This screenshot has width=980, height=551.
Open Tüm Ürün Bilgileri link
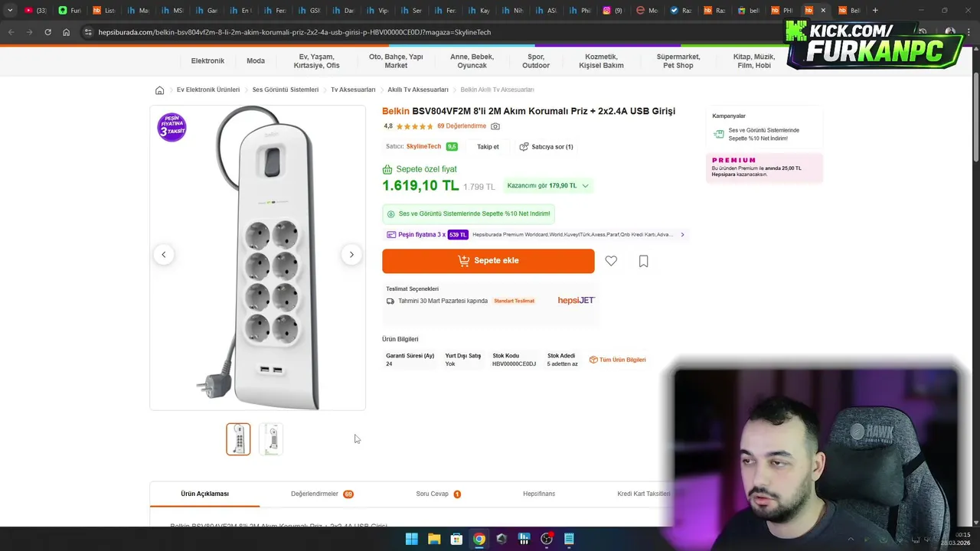[617, 360]
